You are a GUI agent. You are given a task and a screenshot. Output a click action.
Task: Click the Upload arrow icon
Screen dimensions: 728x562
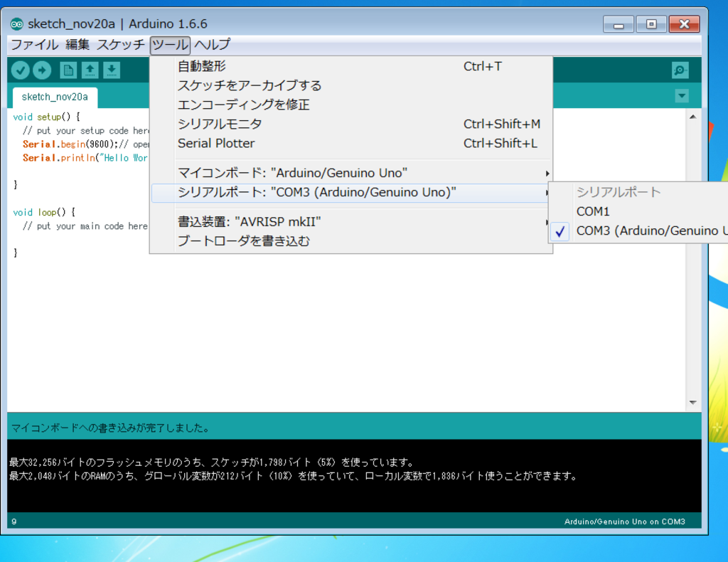42,70
